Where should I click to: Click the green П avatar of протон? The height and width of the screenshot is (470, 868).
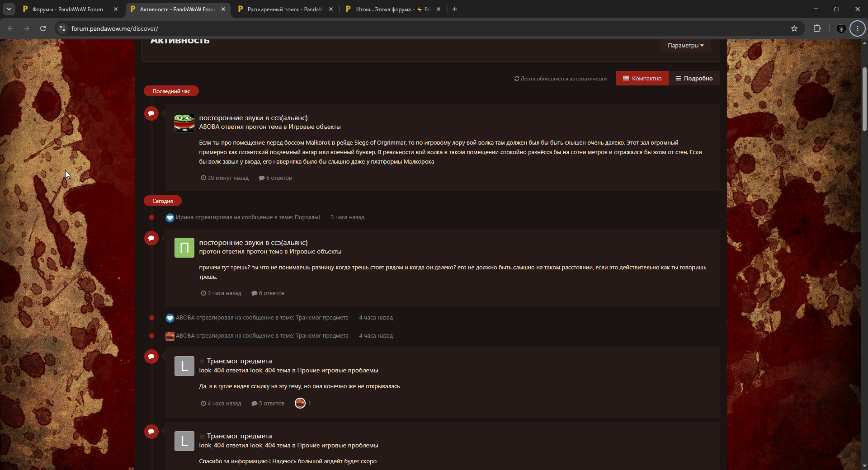(184, 248)
